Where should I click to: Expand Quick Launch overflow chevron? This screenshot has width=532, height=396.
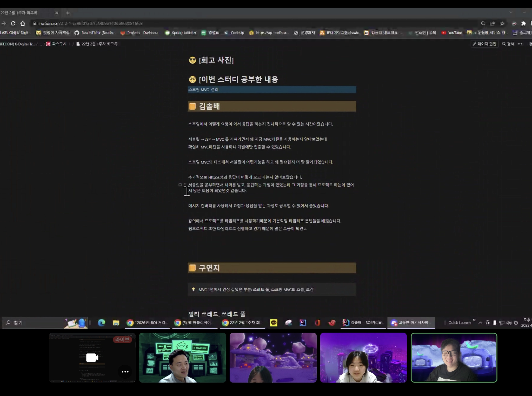474,320
